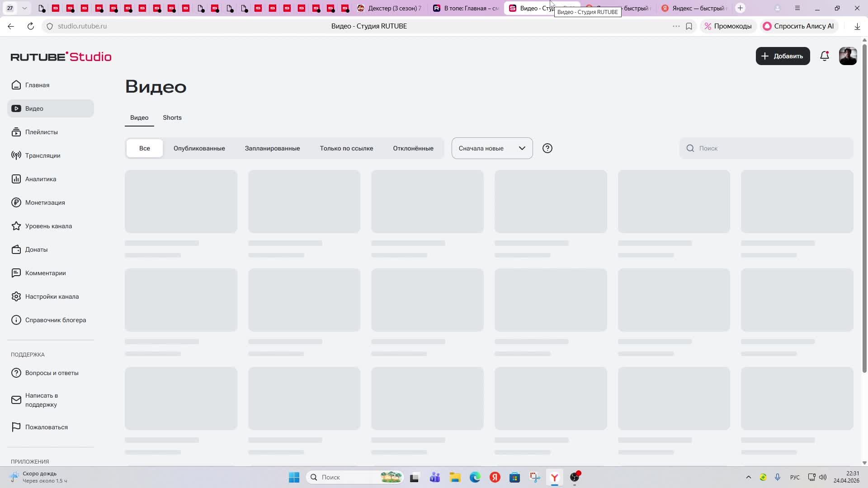
Task: Click the help question mark icon beside sort
Action: click(x=547, y=148)
